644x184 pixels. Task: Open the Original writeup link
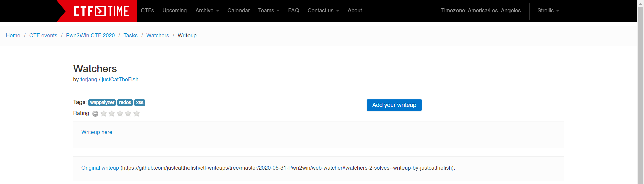[100, 168]
